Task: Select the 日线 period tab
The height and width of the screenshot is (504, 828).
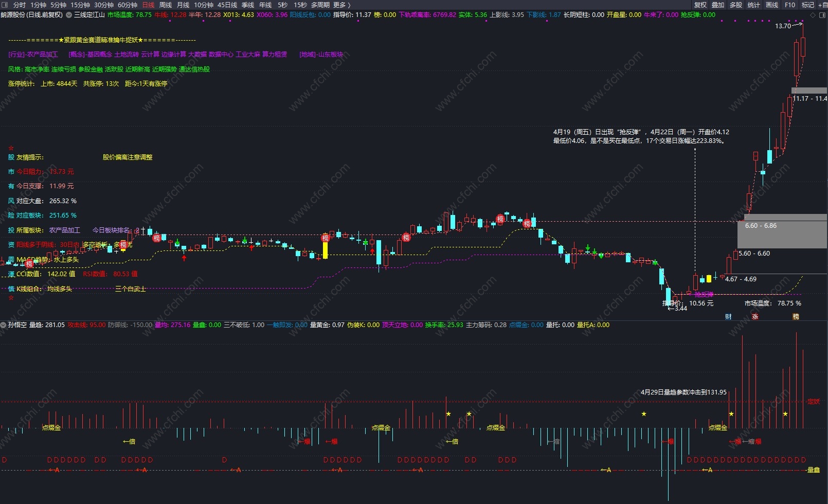Action: pyautogui.click(x=148, y=5)
